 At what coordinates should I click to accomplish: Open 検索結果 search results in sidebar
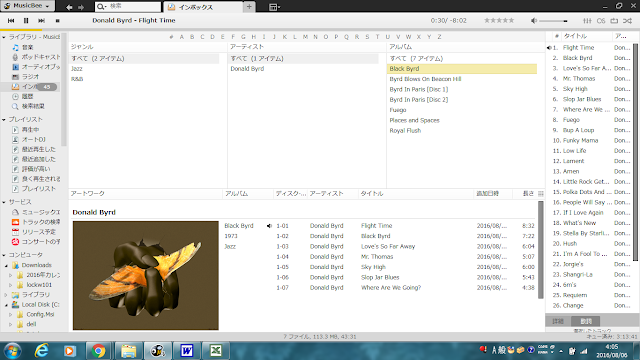pyautogui.click(x=28, y=106)
